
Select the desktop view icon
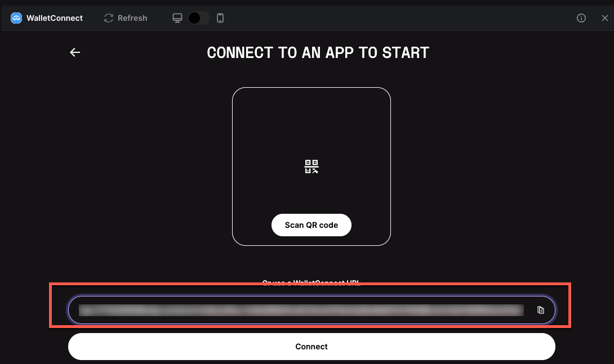177,18
